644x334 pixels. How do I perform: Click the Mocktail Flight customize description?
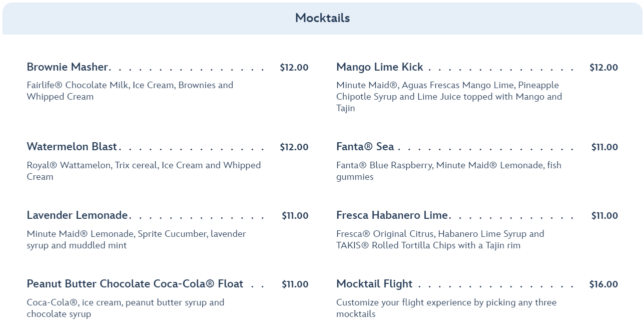[x=445, y=308]
